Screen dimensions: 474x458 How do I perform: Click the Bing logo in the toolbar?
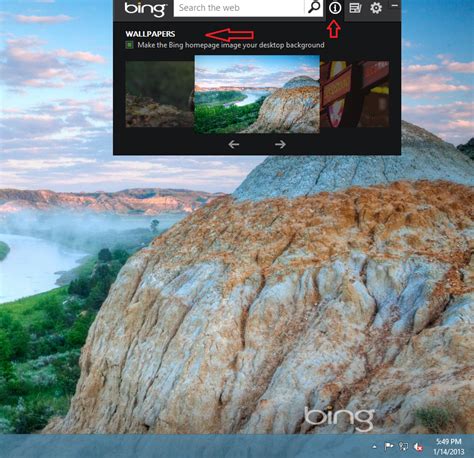point(145,9)
